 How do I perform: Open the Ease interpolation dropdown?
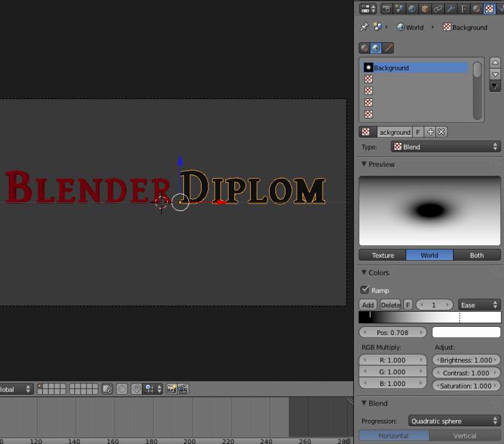tap(479, 305)
